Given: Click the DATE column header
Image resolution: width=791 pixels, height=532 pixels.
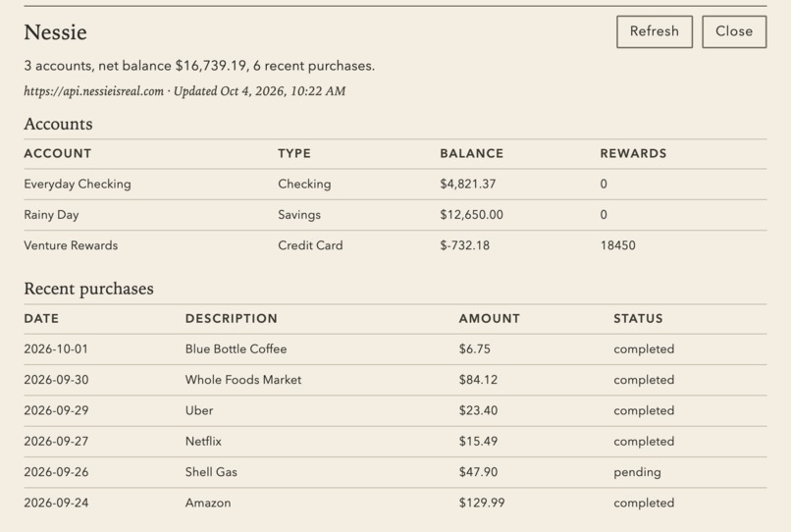Looking at the screenshot, I should tap(41, 318).
